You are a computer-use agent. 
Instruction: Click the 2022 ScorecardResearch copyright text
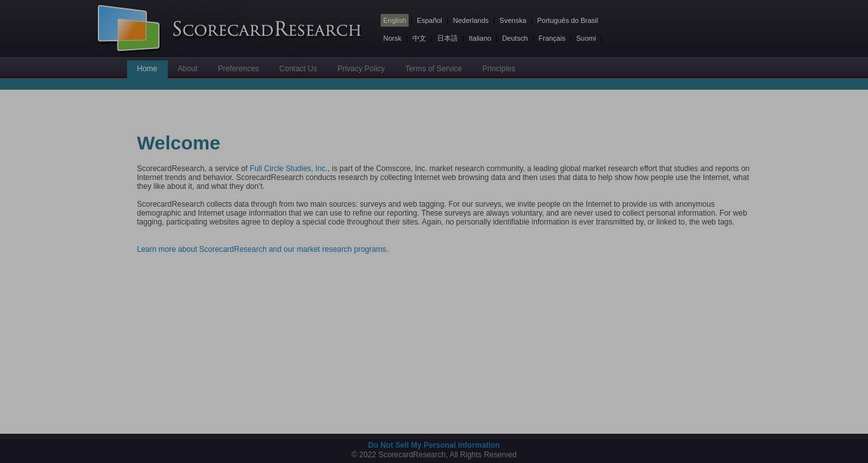[434, 455]
